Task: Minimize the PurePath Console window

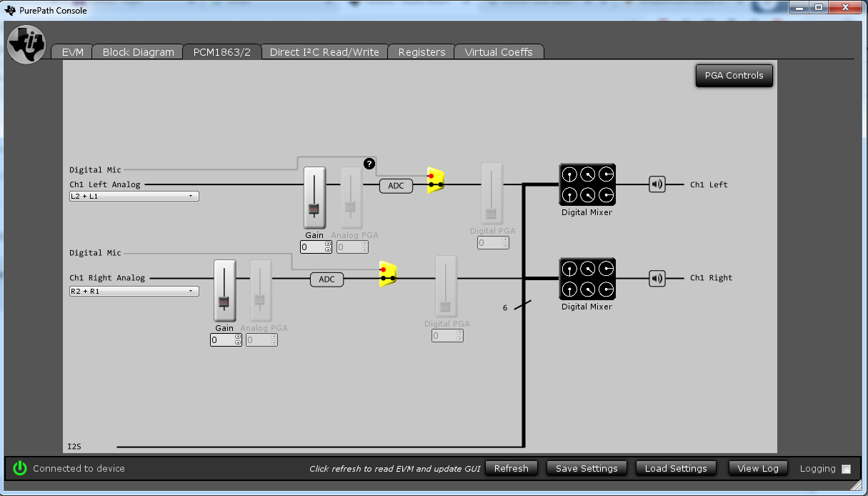Action: (x=799, y=7)
